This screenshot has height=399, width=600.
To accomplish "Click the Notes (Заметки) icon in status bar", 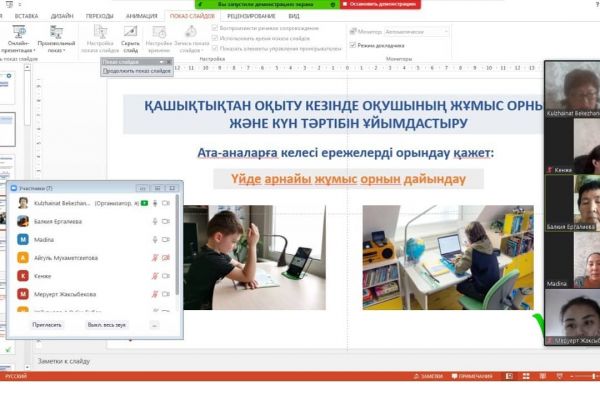I will [428, 376].
